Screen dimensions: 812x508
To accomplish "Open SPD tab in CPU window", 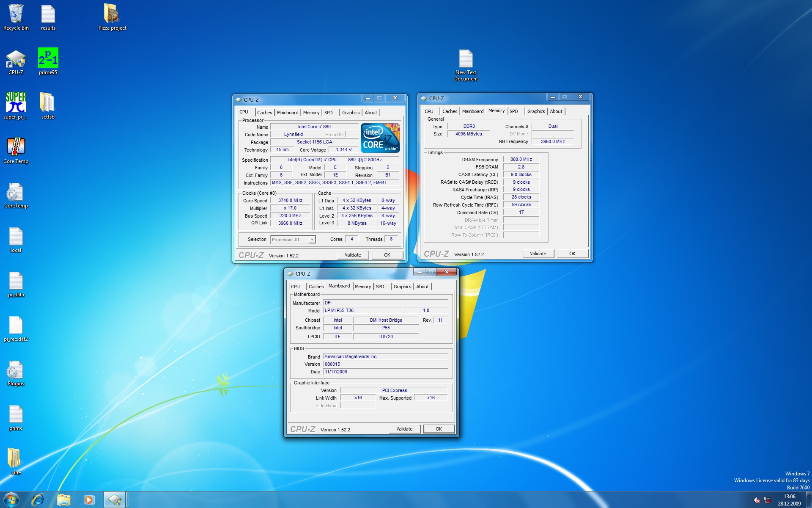I will (x=329, y=113).
